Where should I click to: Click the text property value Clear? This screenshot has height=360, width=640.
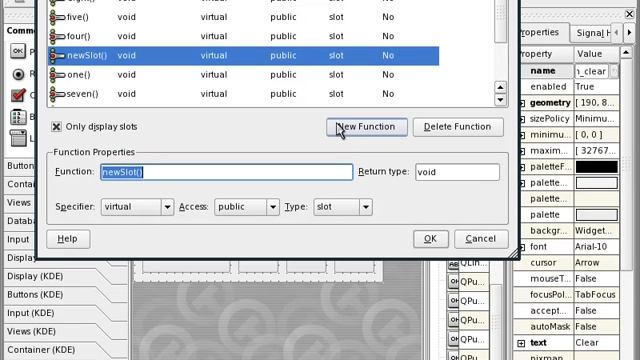pos(596,343)
